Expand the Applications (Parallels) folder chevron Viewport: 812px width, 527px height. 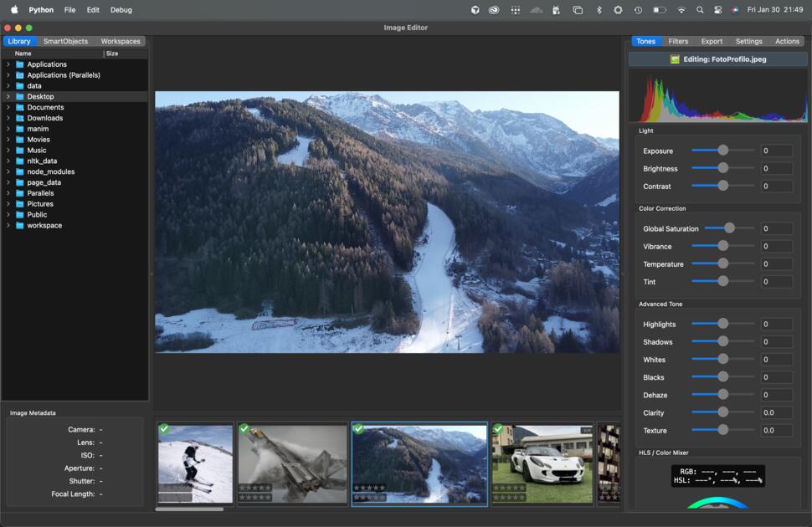pos(8,75)
